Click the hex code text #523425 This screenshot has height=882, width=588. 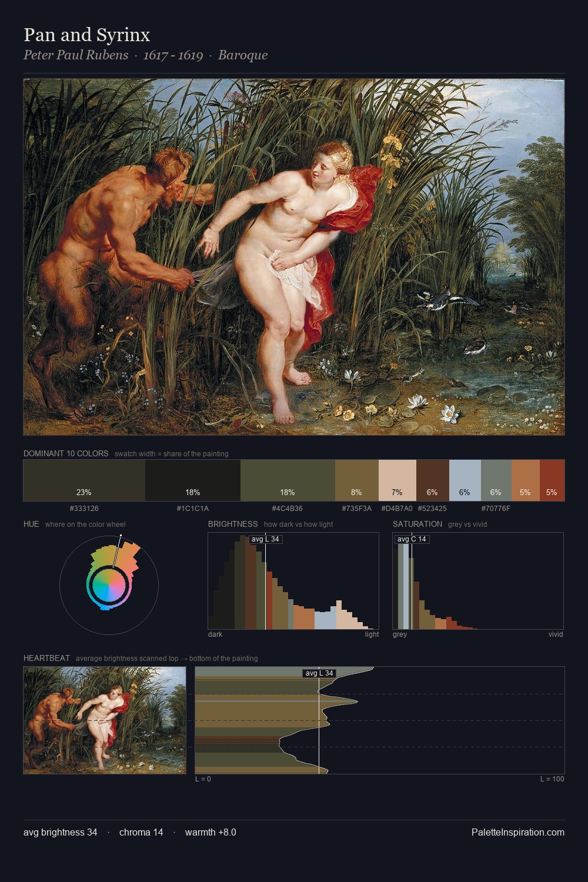click(432, 509)
